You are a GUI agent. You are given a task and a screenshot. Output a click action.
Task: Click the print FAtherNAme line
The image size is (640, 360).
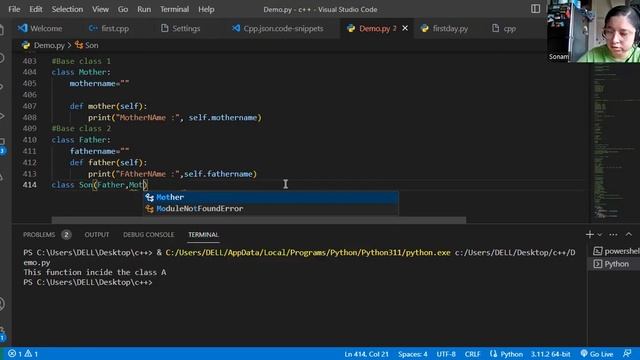point(172,174)
